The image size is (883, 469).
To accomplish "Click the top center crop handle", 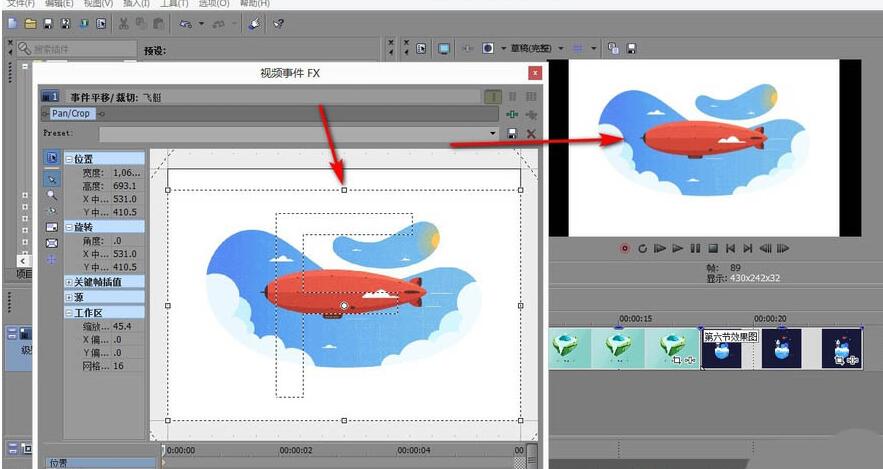I will coord(344,189).
